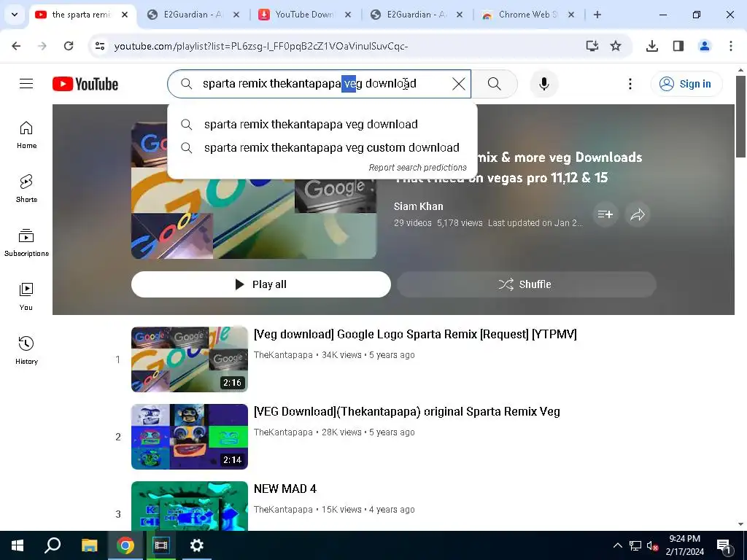
Task: Show hidden system tray icons
Action: (617, 545)
